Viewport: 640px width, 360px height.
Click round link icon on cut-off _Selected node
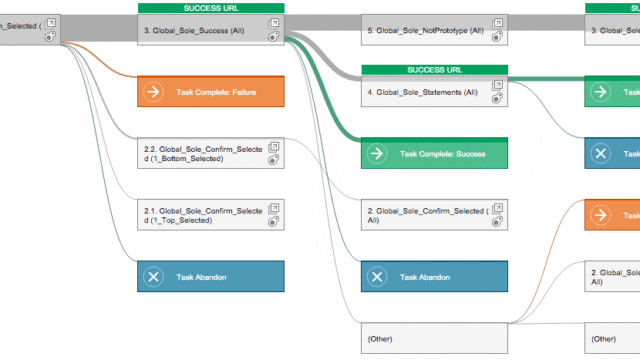(50, 36)
